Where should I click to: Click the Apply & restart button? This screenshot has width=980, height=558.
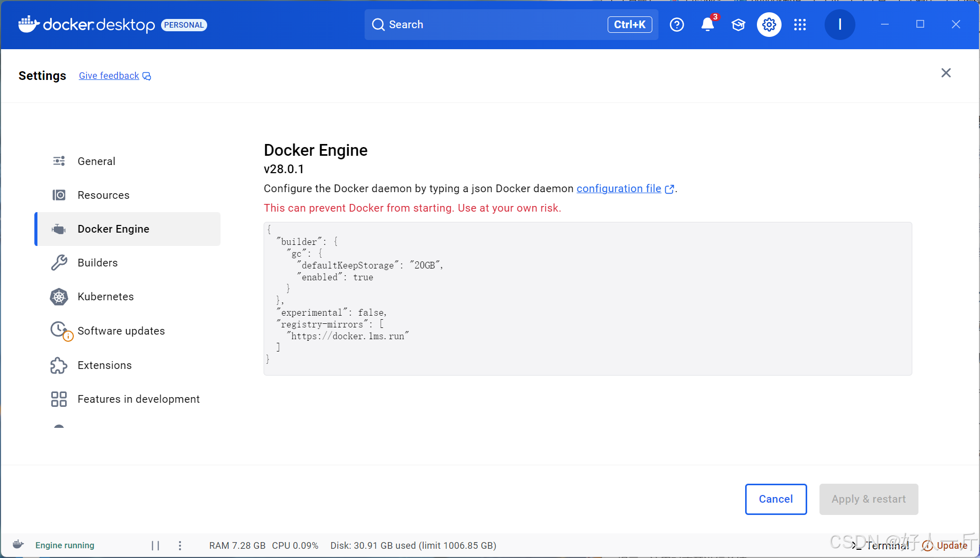[869, 499]
